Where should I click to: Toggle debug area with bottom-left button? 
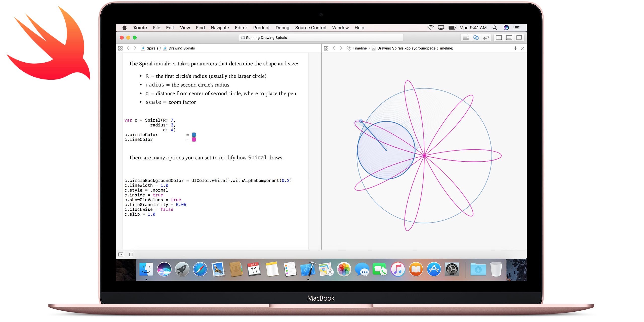(121, 254)
